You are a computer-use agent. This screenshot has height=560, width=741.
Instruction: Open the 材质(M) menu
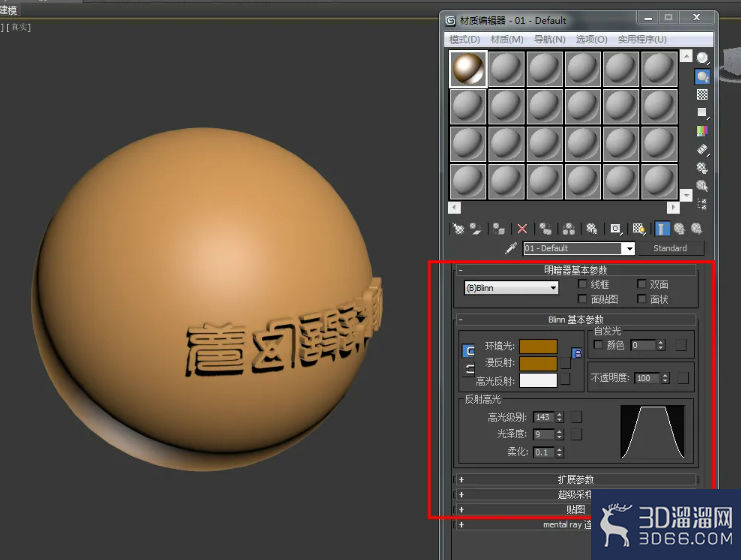[x=507, y=39]
